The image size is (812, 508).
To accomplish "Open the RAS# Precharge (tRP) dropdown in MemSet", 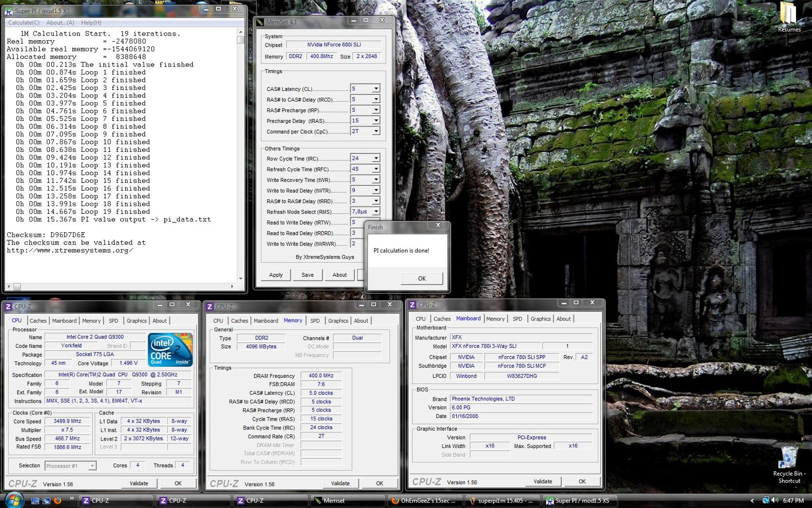I will [x=376, y=110].
